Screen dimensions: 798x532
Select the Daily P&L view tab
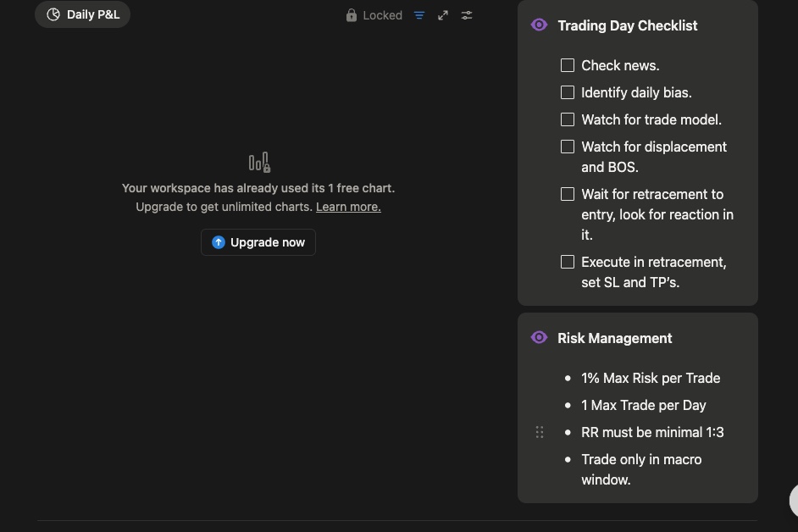[x=83, y=14]
